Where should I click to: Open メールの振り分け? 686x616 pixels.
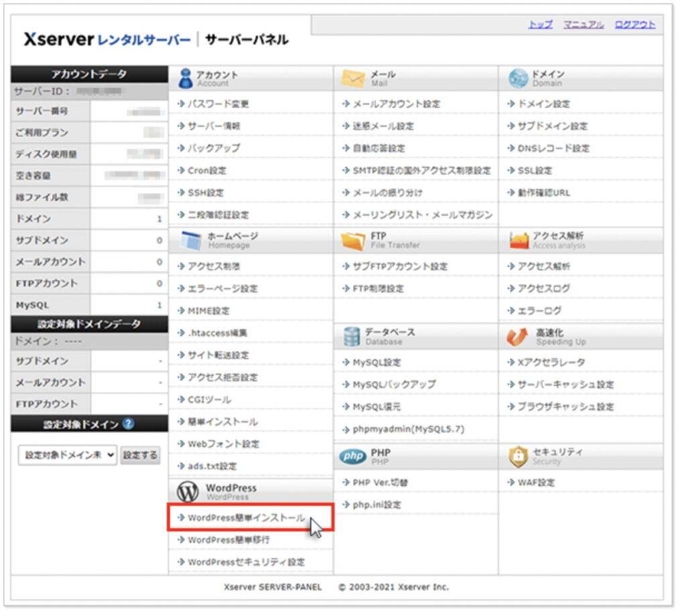pos(388,192)
